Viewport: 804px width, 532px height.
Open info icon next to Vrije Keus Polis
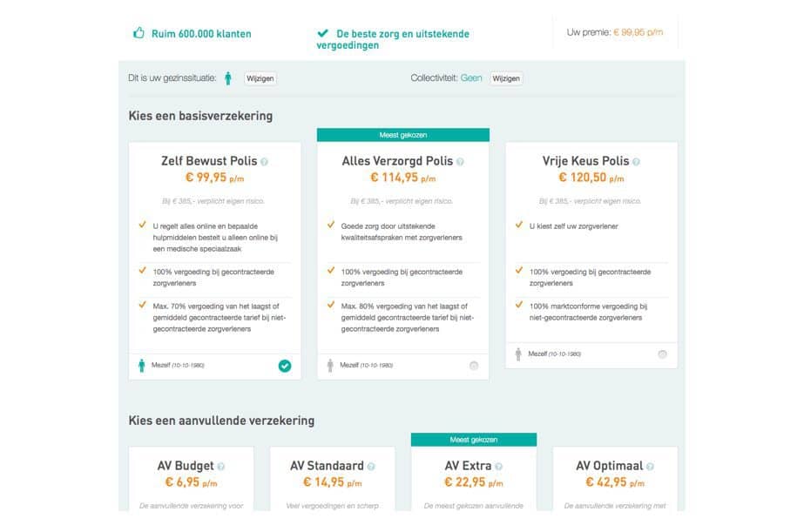click(636, 162)
